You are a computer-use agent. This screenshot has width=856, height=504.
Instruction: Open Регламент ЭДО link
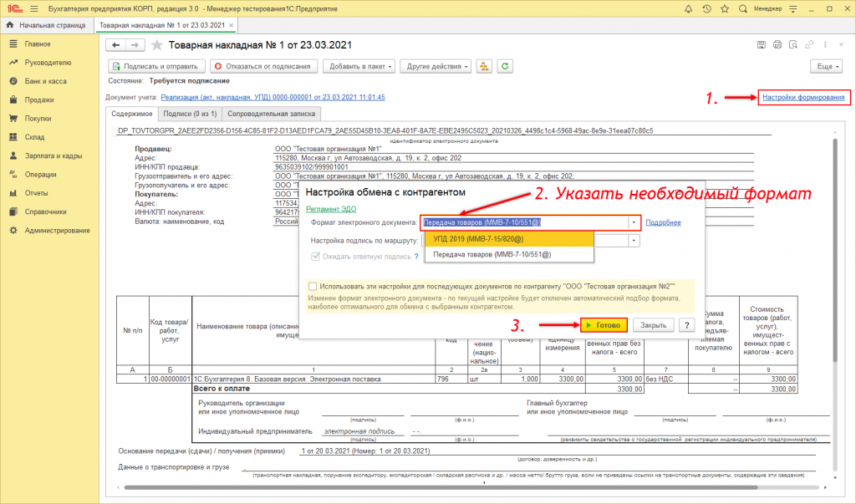(331, 209)
